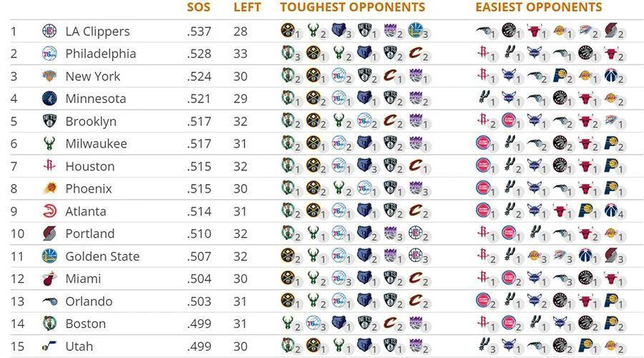Click the Houston team name
This screenshot has width=644, height=358.
89,166
